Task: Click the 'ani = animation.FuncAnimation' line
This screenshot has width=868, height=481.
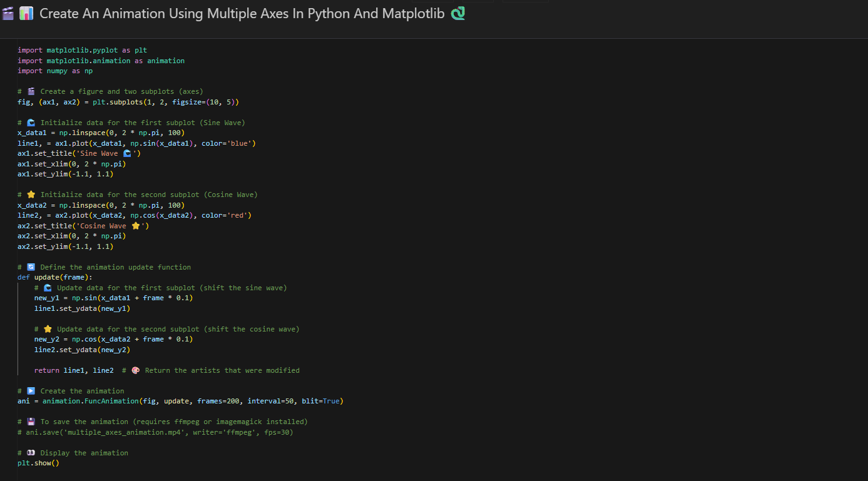Action: tap(180, 401)
